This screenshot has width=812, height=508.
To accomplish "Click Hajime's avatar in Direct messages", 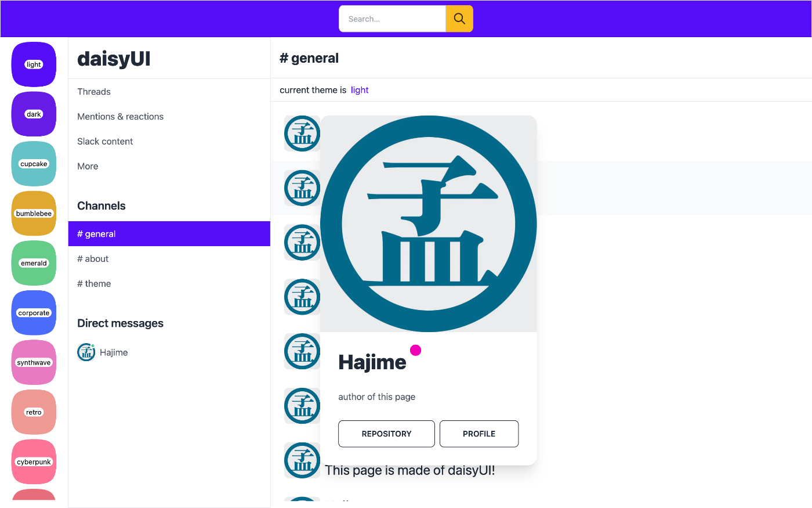I will [86, 352].
